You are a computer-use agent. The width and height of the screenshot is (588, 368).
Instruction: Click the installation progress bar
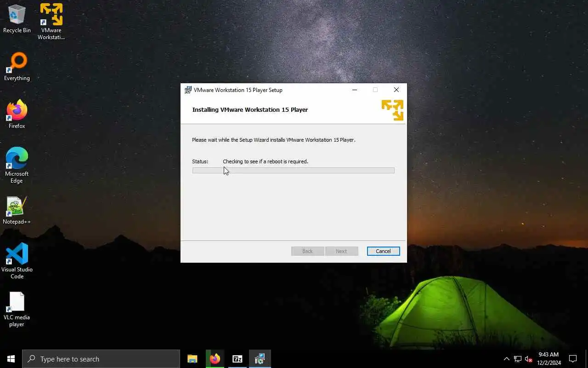point(293,170)
